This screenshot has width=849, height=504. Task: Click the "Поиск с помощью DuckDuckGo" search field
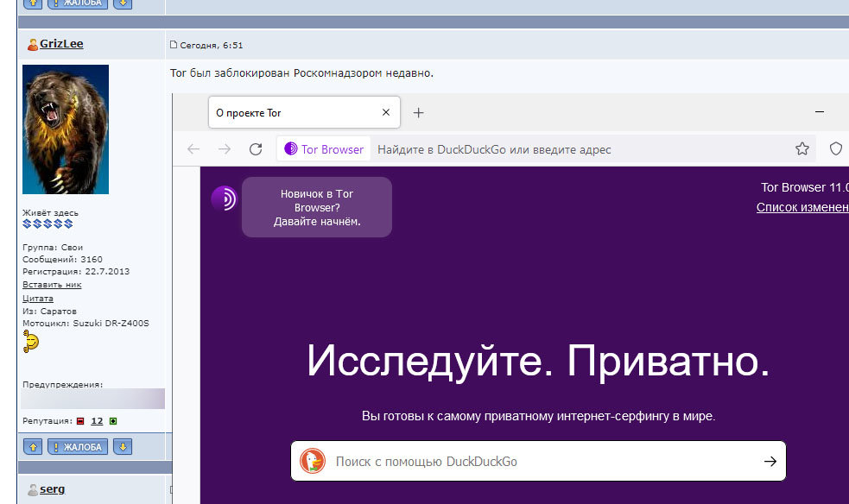(x=535, y=462)
